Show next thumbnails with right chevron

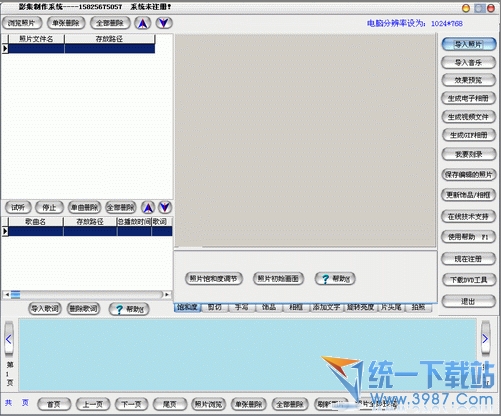(486, 339)
